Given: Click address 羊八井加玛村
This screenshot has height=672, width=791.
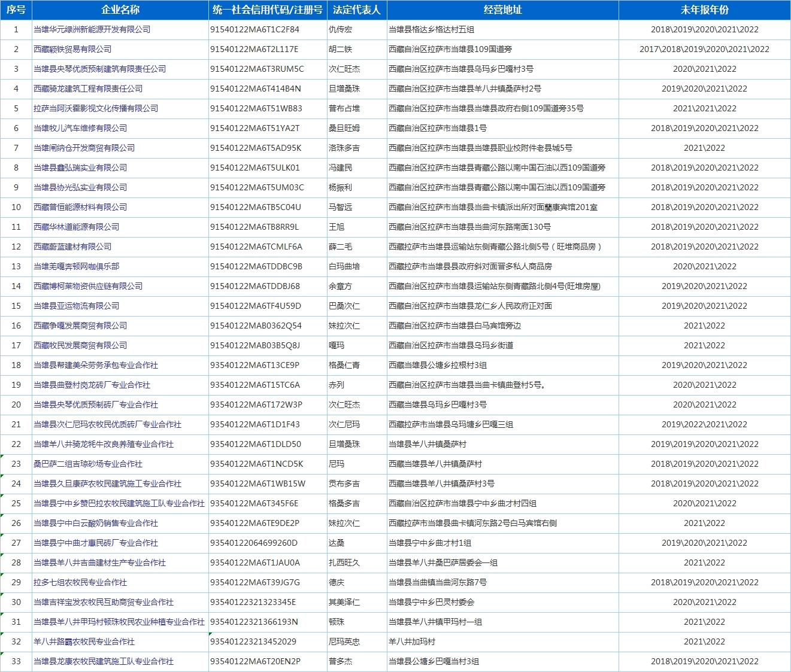Looking at the screenshot, I should tap(413, 641).
